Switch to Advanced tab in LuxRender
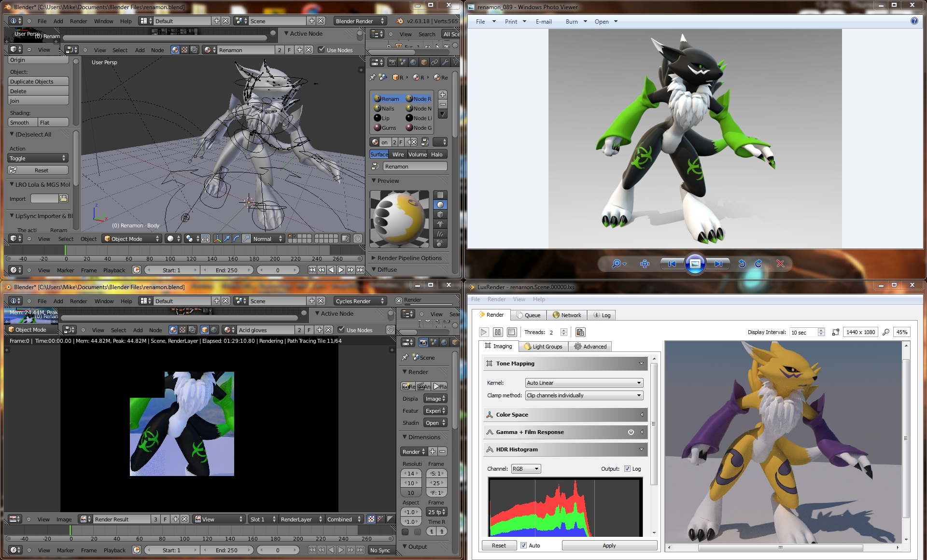Image resolution: width=927 pixels, height=560 pixels. (590, 347)
